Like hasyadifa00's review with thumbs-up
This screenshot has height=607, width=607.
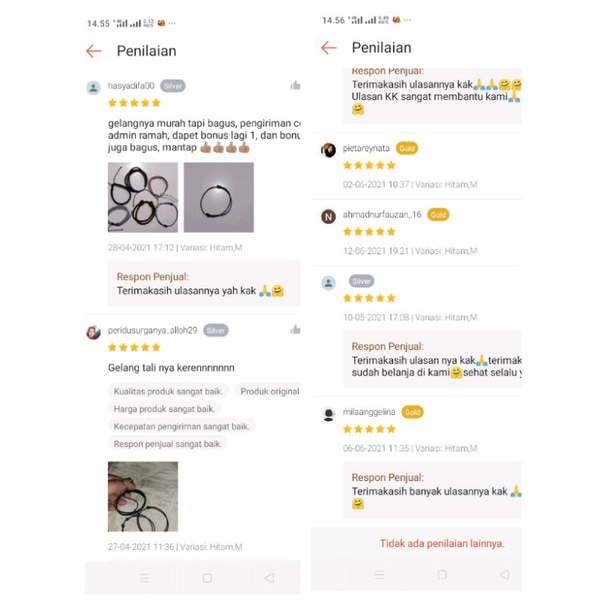click(295, 85)
